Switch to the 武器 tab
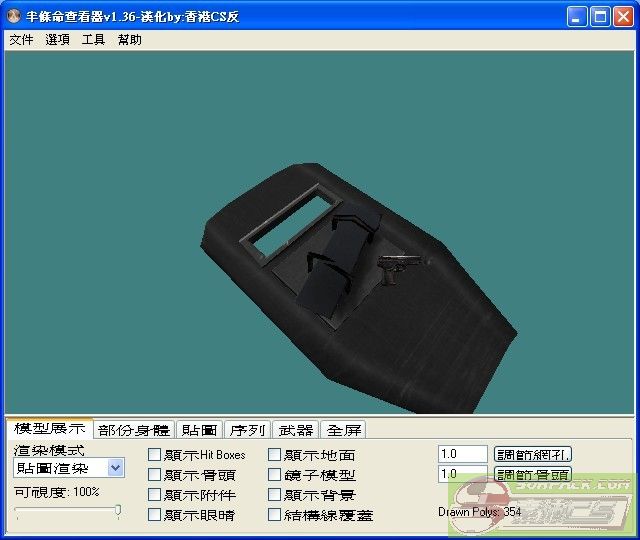Screen dimensions: 640x540 (x=296, y=430)
